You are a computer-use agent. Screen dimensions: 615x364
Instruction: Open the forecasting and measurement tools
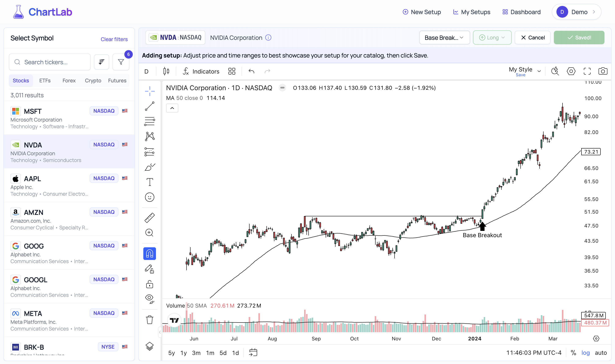click(x=149, y=152)
